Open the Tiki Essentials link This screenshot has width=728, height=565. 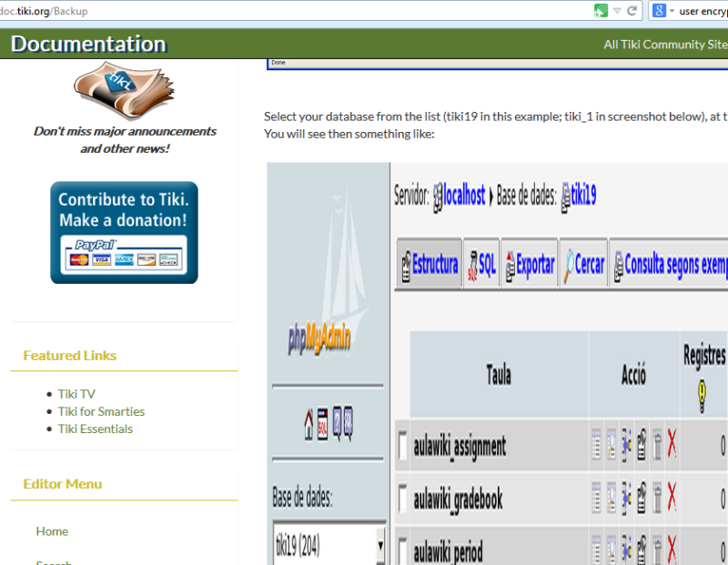(96, 429)
